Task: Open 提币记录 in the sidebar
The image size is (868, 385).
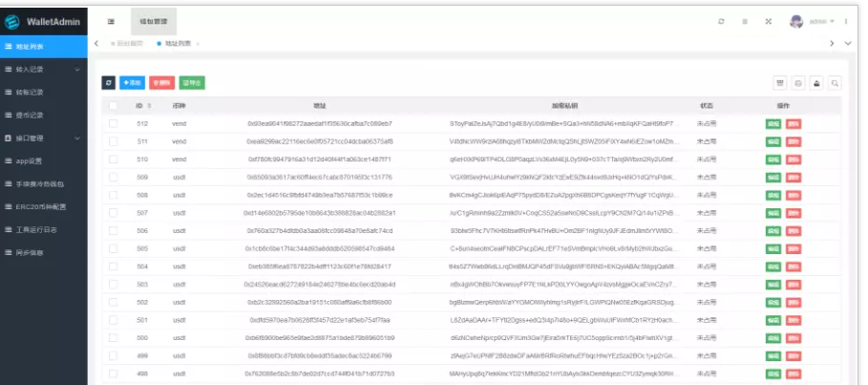Action: (x=44, y=116)
